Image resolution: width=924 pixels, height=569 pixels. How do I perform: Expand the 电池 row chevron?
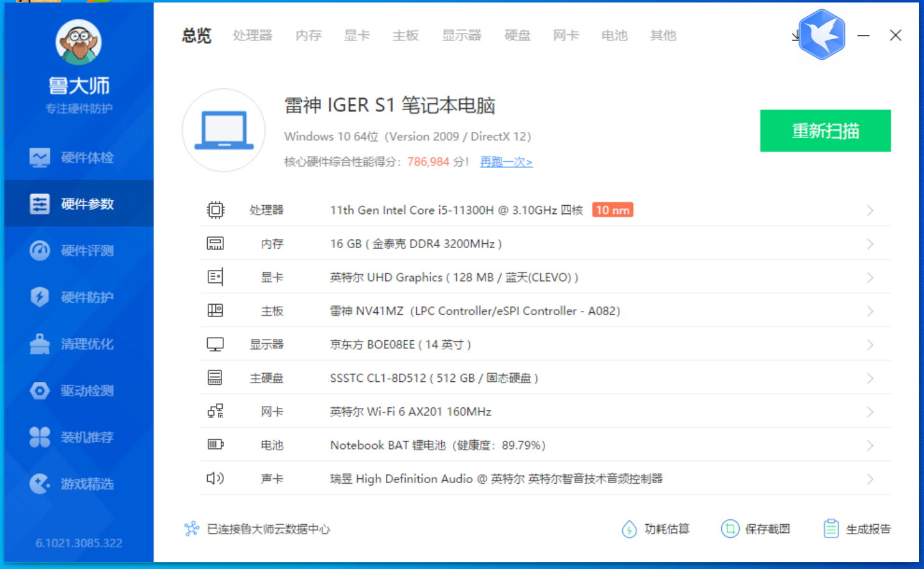click(870, 446)
